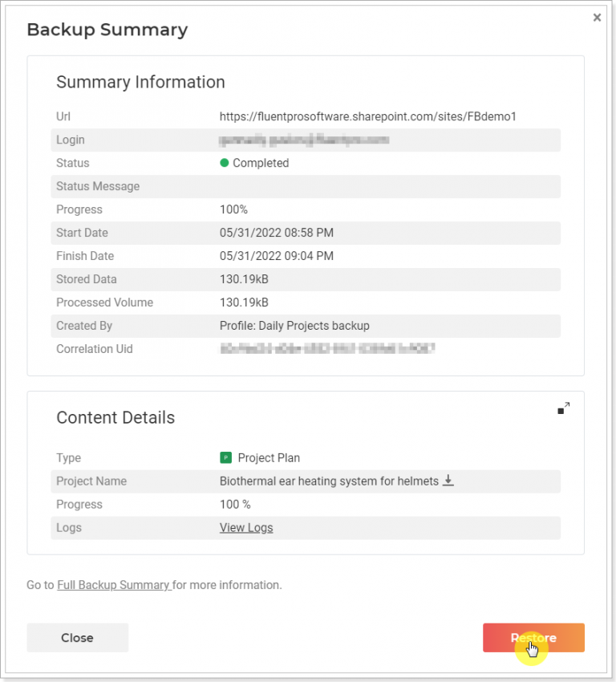Select the Profile: Daily Projects backup text
Viewport: 616px width, 682px height.
(294, 326)
